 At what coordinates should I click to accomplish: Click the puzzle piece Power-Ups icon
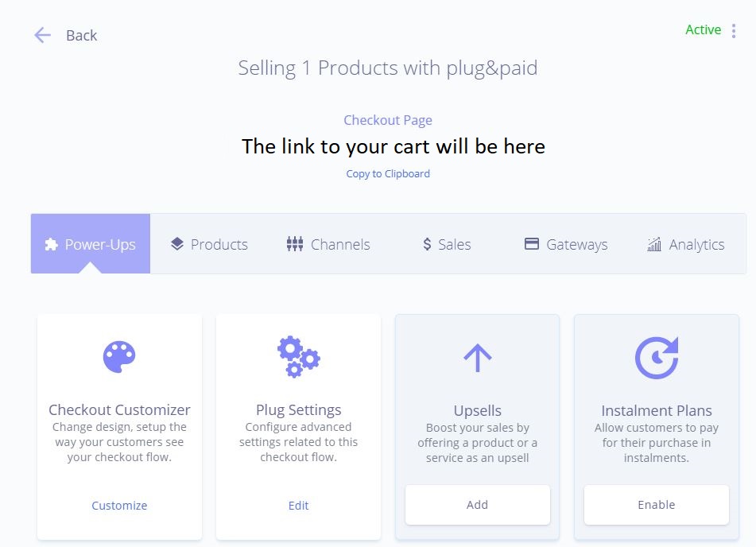coord(51,245)
